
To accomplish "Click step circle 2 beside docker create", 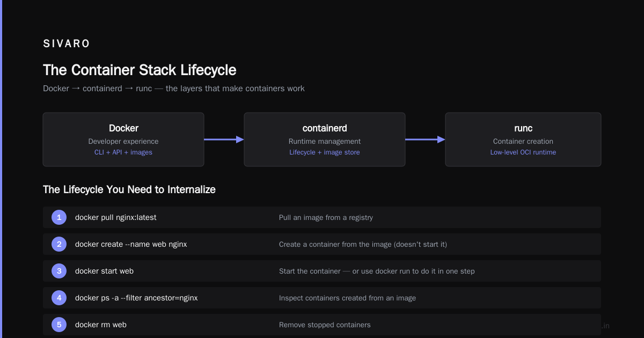I will point(59,244).
